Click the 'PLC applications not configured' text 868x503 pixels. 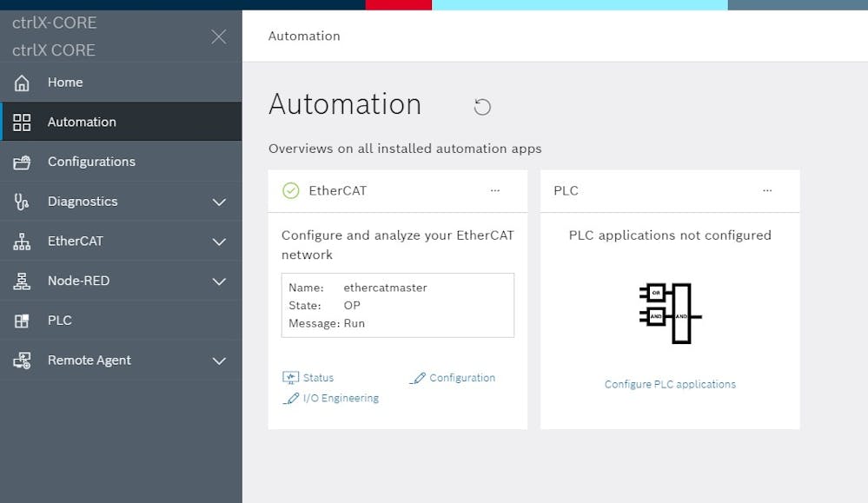pos(670,235)
